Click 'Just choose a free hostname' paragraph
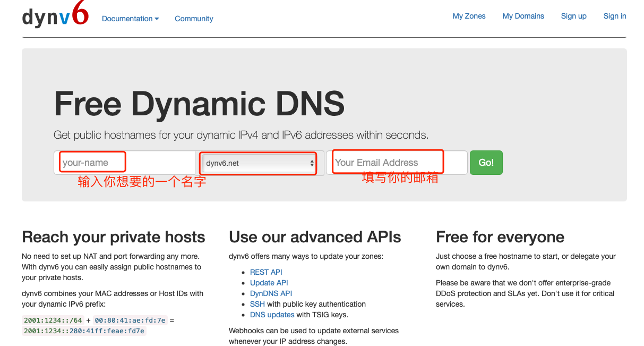This screenshot has height=346, width=644. [x=526, y=261]
